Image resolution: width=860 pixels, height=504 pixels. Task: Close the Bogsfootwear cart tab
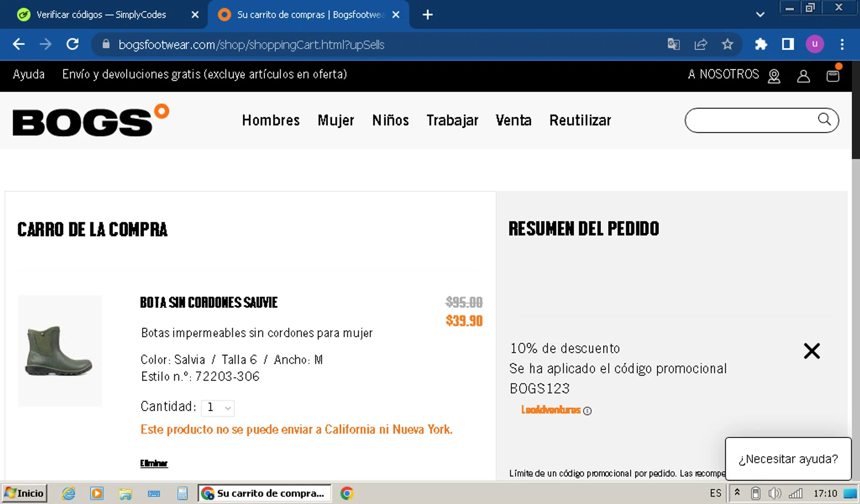pyautogui.click(x=396, y=15)
